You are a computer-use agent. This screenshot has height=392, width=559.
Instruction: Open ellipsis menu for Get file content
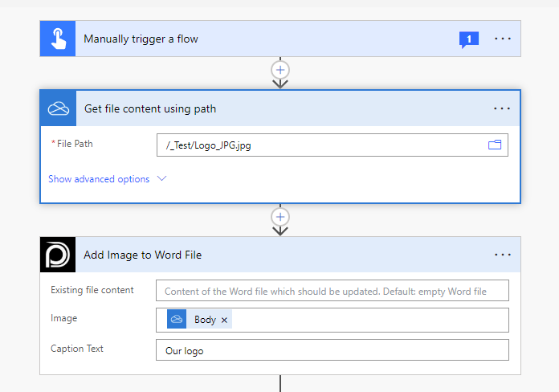(x=503, y=108)
